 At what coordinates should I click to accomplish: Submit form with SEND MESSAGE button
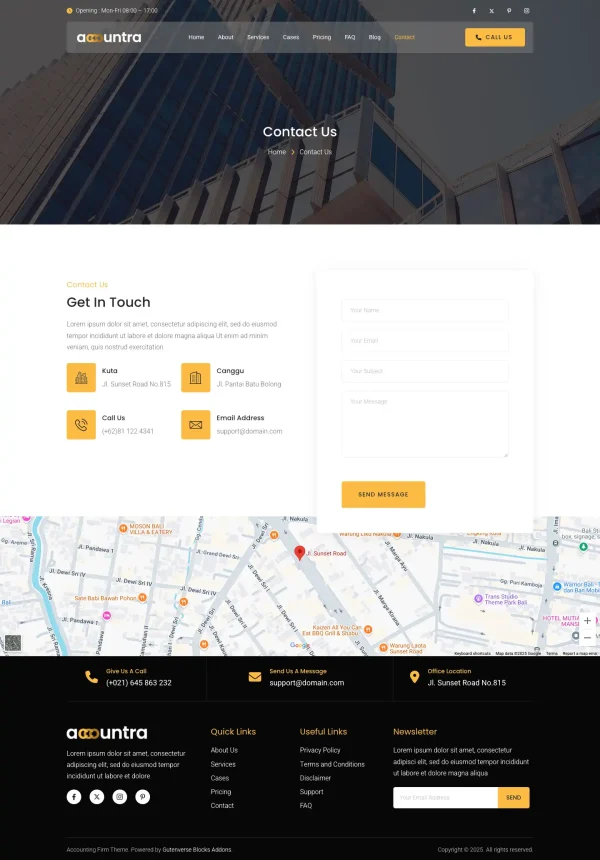click(383, 494)
